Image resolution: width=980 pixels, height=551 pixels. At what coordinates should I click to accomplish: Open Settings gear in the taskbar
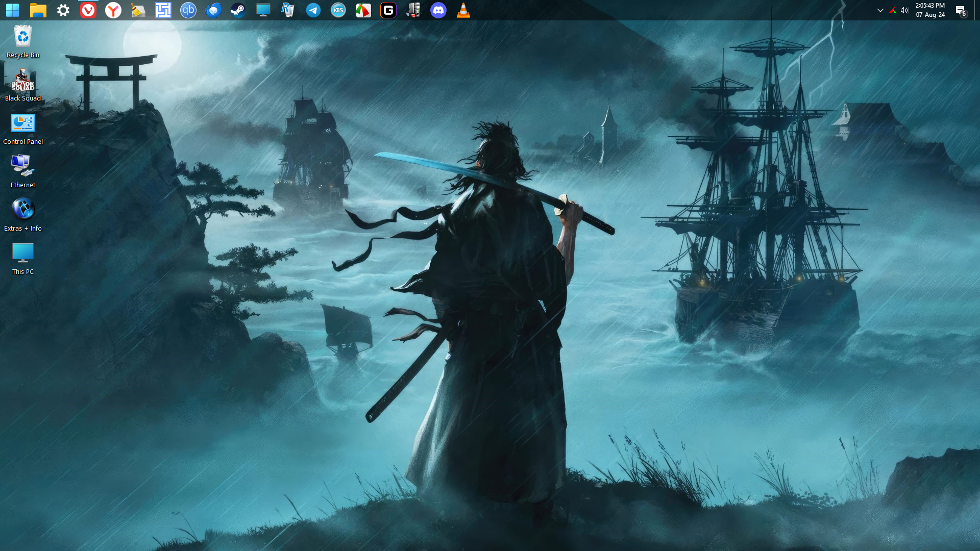click(x=63, y=10)
